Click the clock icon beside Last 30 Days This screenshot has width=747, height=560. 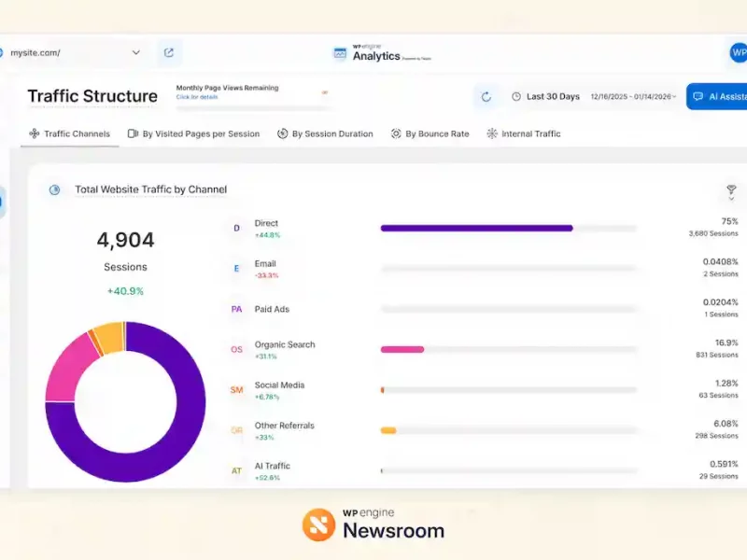tap(515, 96)
